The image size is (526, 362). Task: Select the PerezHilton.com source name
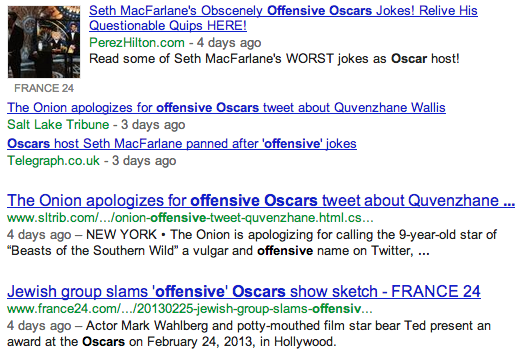(137, 43)
